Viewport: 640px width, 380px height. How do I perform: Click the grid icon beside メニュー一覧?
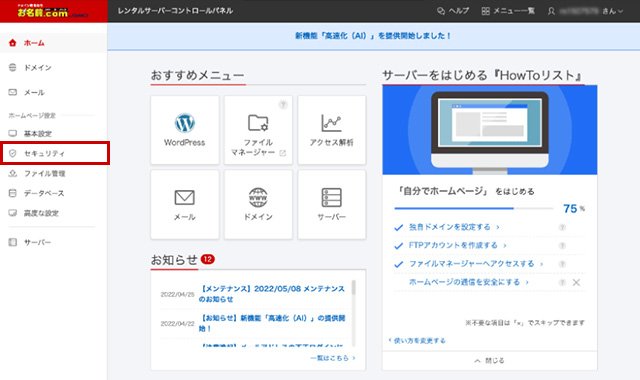(485, 11)
